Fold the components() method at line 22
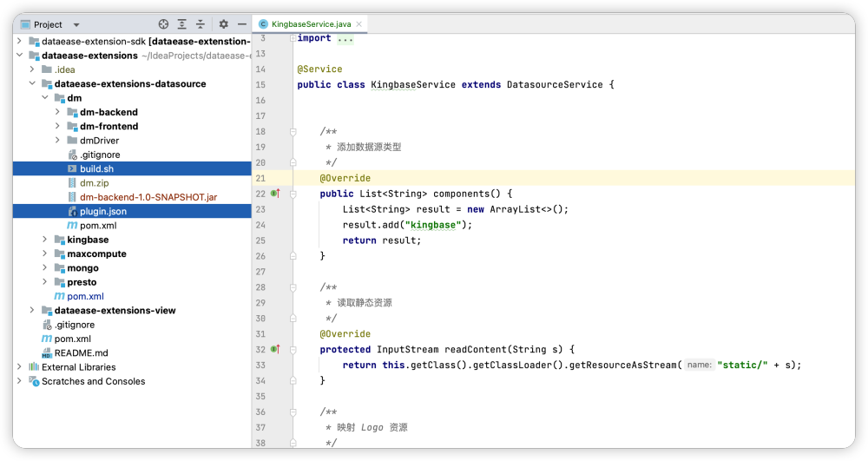This screenshot has height=461, width=868. click(293, 194)
